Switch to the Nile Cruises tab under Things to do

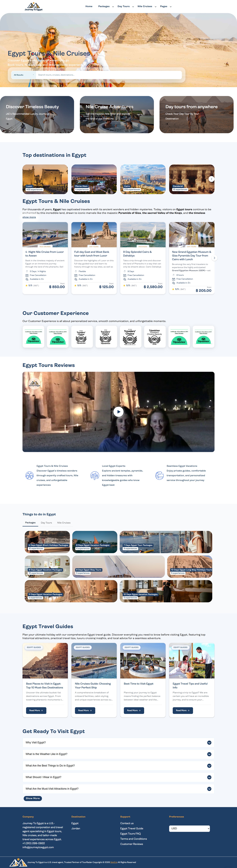click(64, 523)
